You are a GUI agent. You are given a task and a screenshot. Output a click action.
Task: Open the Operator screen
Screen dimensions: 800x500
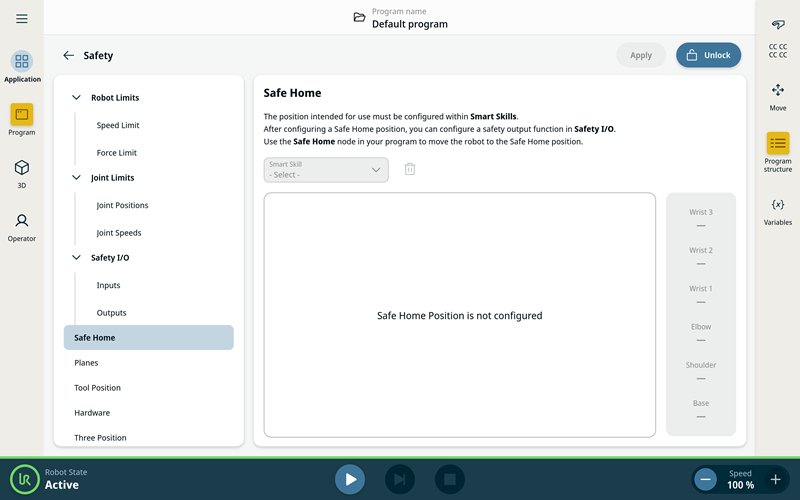(x=22, y=226)
